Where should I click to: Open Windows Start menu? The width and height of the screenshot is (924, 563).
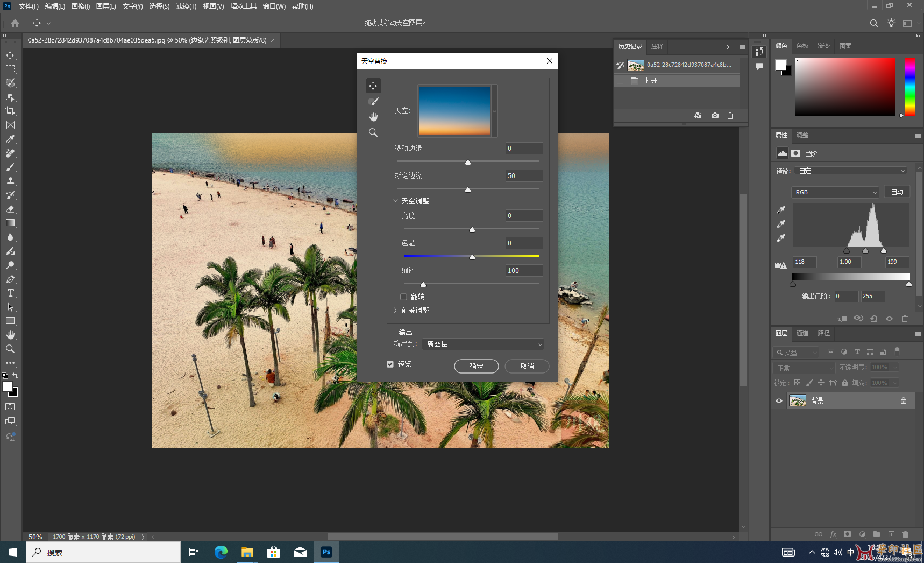[x=13, y=552]
